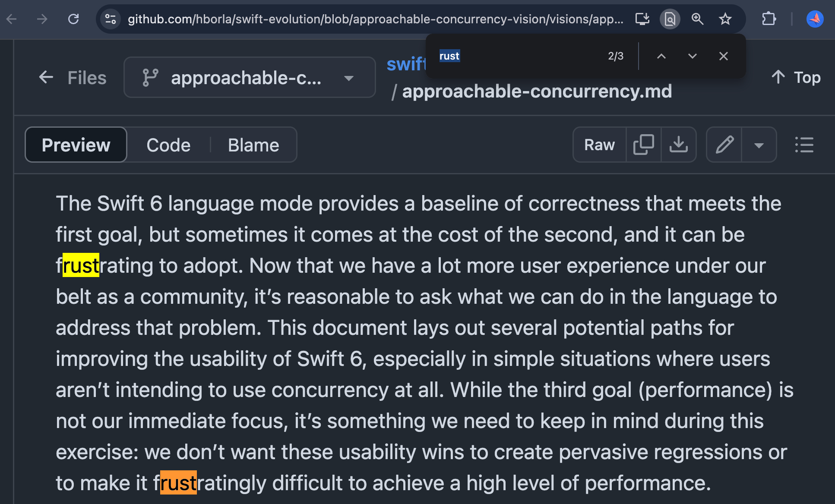Click the find-in-page search field
Image resolution: width=835 pixels, height=504 pixels.
pos(518,56)
